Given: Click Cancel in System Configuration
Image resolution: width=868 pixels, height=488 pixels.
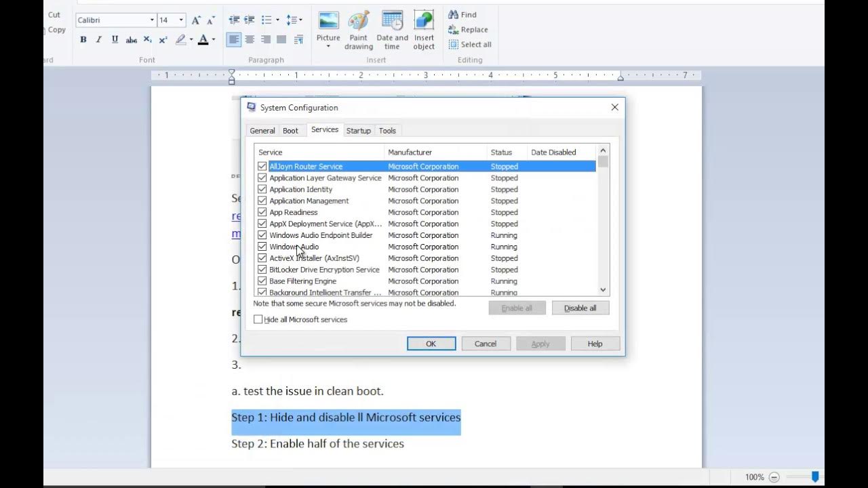Looking at the screenshot, I should click(486, 344).
